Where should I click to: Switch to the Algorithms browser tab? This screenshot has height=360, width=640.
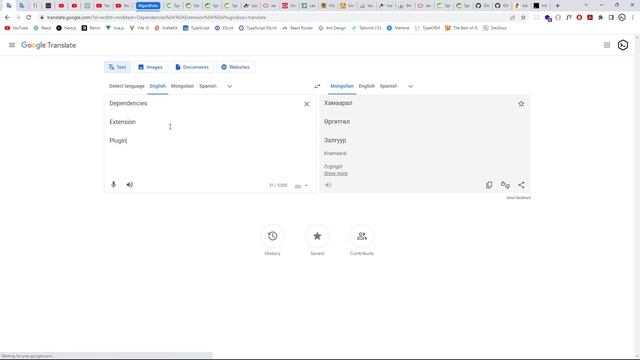148,5
